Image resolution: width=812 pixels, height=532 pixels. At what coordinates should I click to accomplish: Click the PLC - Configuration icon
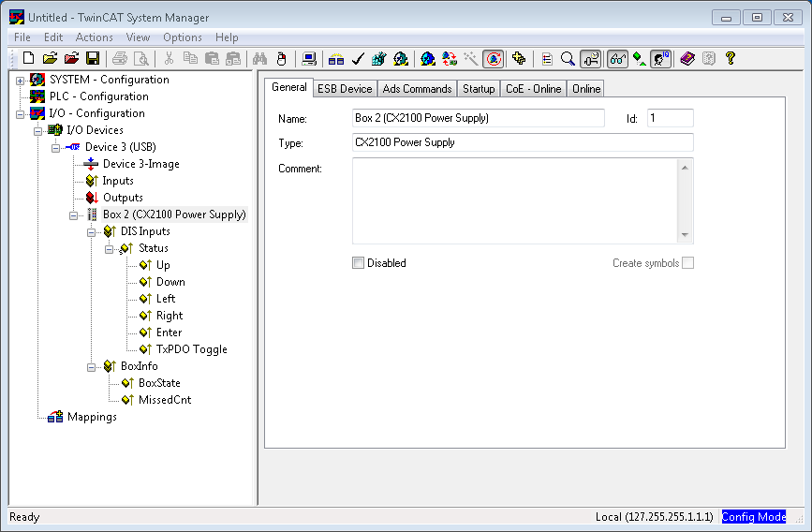[x=37, y=96]
